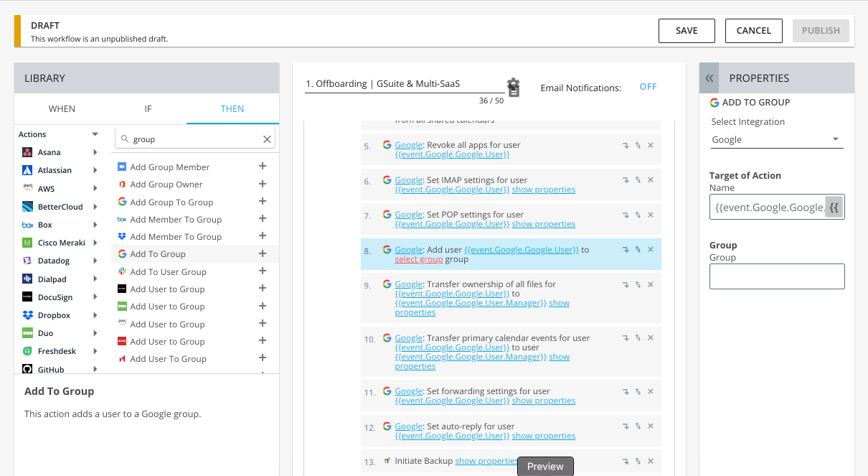The image size is (868, 476).
Task: Select the Asana integration icon
Action: (27, 152)
